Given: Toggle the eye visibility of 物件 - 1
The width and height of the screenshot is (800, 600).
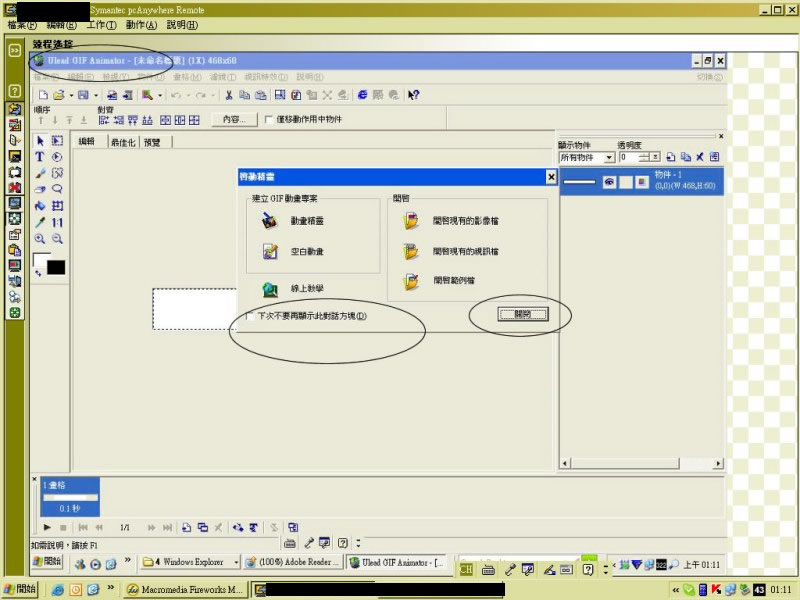Looking at the screenshot, I should [x=609, y=182].
